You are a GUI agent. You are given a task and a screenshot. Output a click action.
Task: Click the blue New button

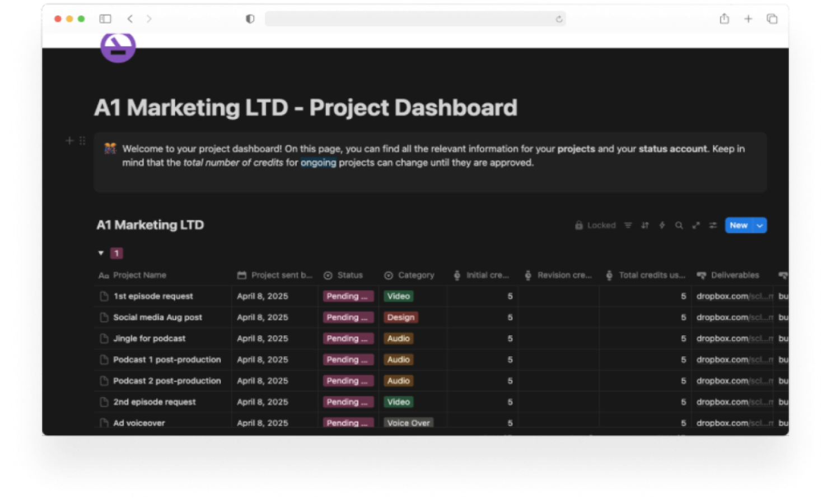point(739,225)
